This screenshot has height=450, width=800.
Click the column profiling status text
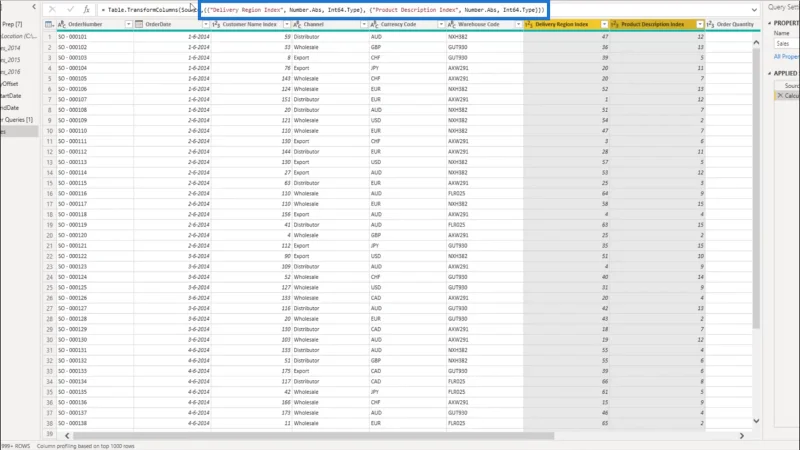pos(86,446)
